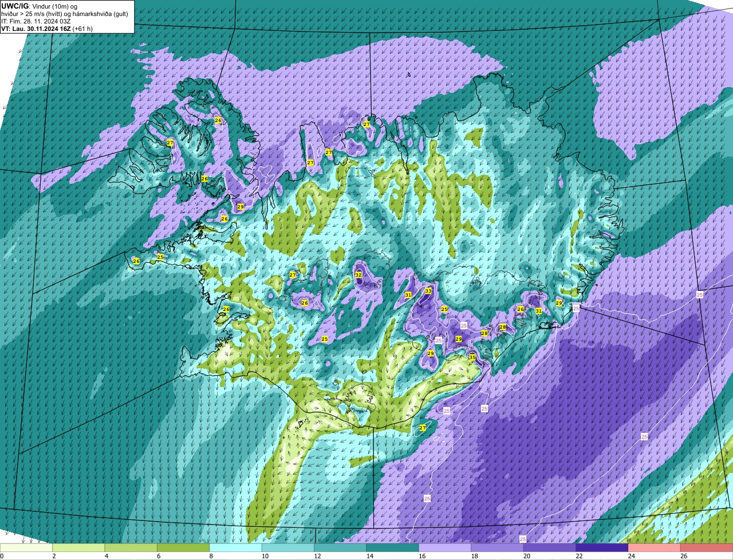Click the legend scale label '2'

[x=54, y=556]
